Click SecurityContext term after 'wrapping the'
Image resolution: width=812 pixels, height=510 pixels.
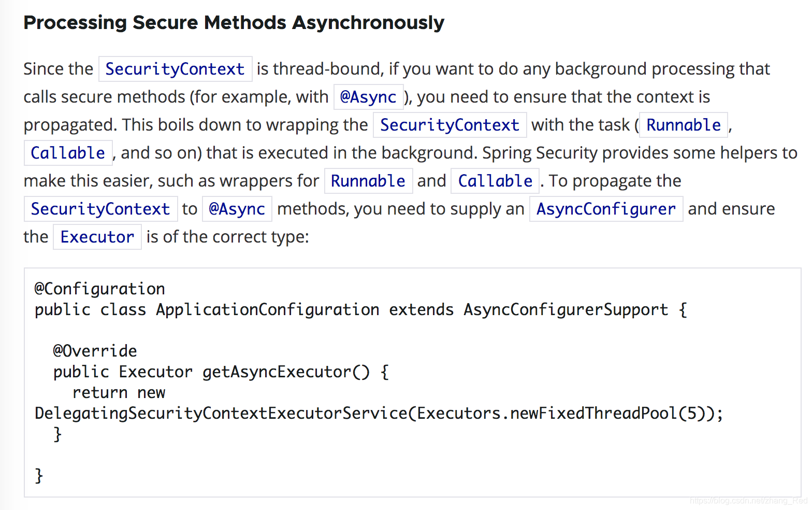(450, 125)
